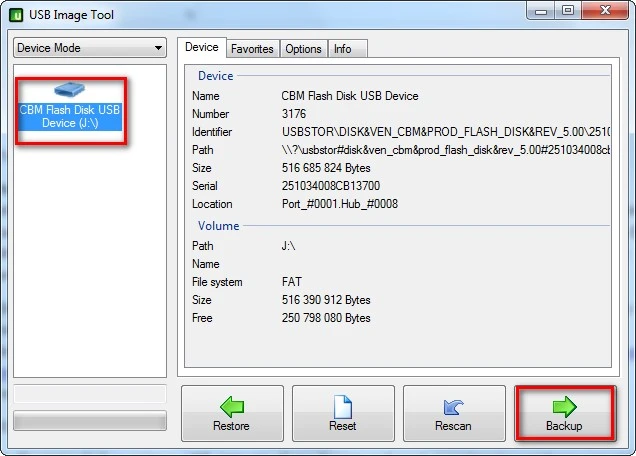Click device name value CBM Flash Disk USB Device
Viewport: 636px width, 456px height.
pos(350,96)
